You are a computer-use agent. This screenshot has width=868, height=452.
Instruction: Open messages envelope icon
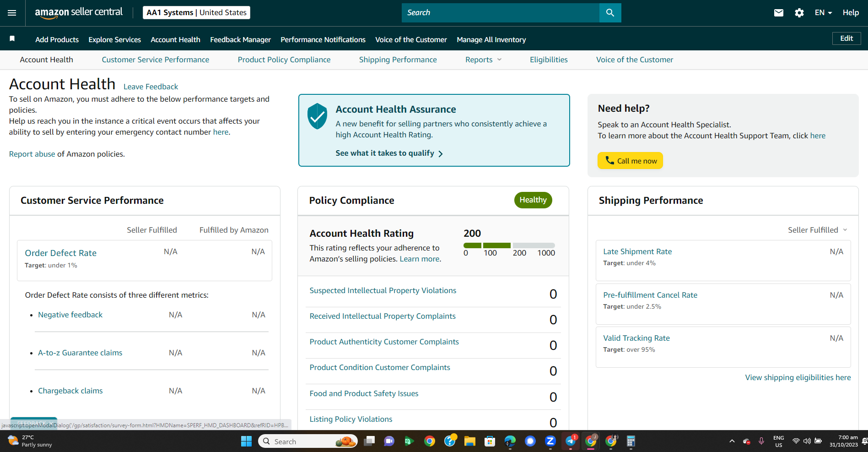778,13
